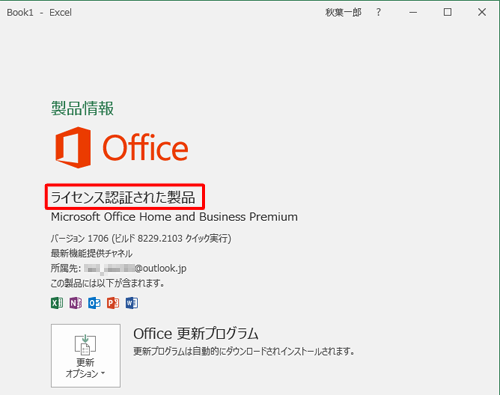Click the OneNote app icon

tap(76, 303)
